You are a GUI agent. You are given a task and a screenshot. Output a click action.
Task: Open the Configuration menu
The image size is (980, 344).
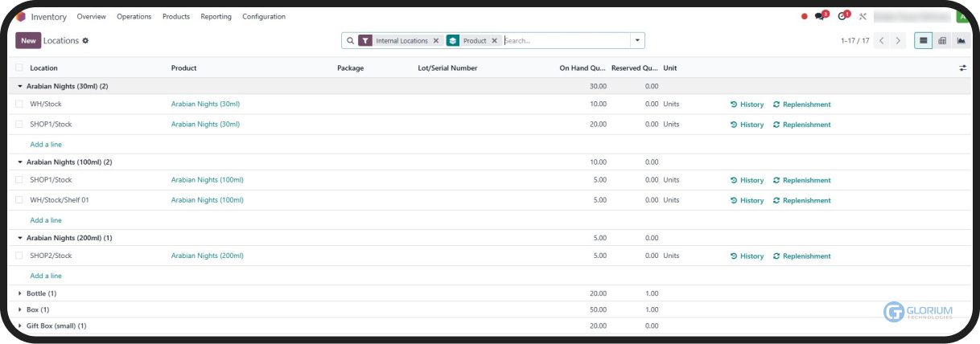[263, 16]
